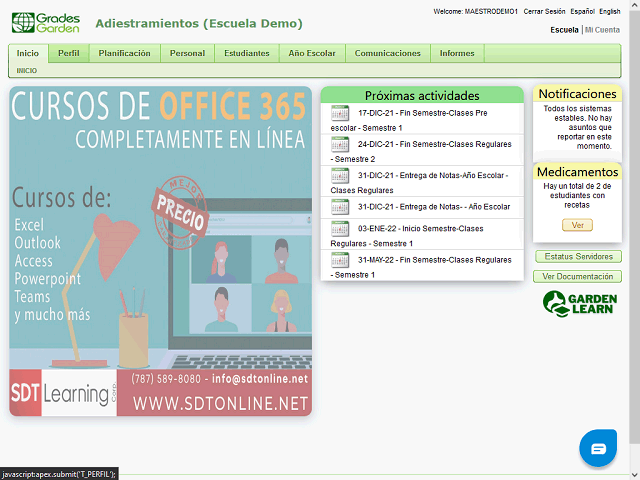Viewport: 640px width, 480px height.
Task: Click 03-ENE-22 Inicio Semestre-Clases Regulares entry
Action: pos(422,234)
